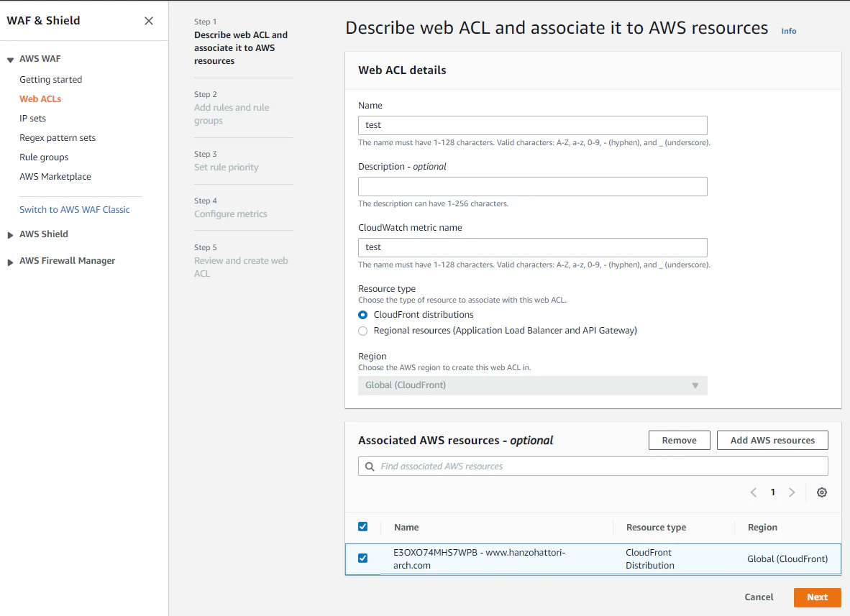
Task: Open IP sets in sidebar
Action: pos(32,119)
